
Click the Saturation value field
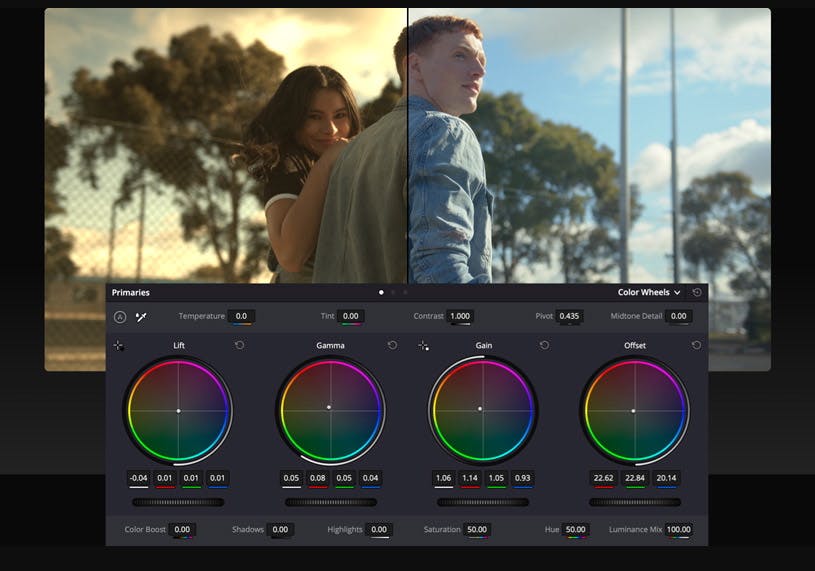click(476, 530)
